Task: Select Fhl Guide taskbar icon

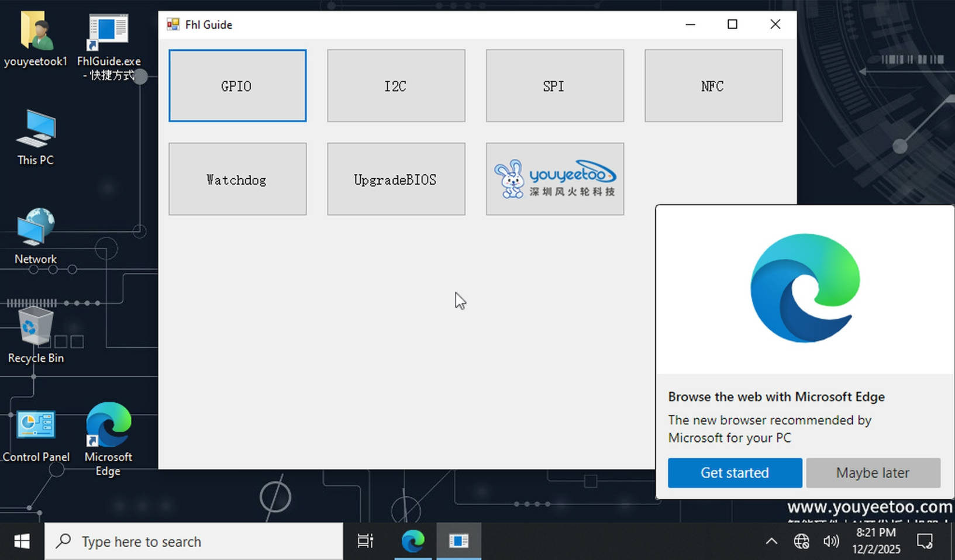Action: click(458, 542)
